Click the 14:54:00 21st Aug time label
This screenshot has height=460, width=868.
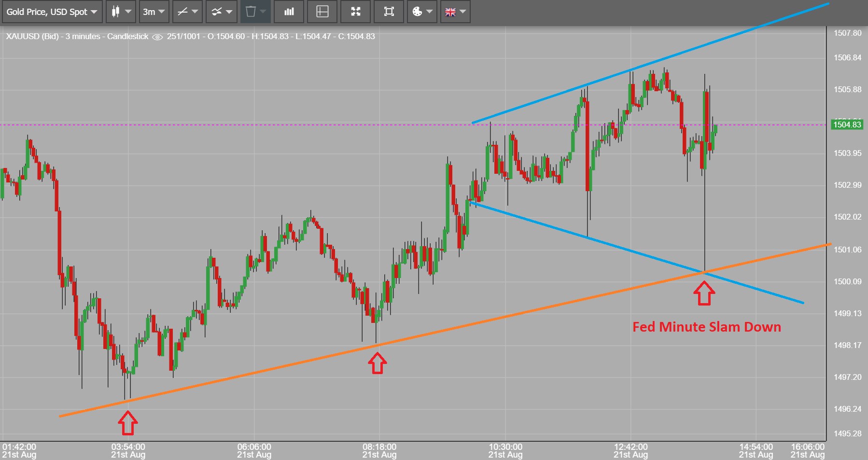pos(756,451)
